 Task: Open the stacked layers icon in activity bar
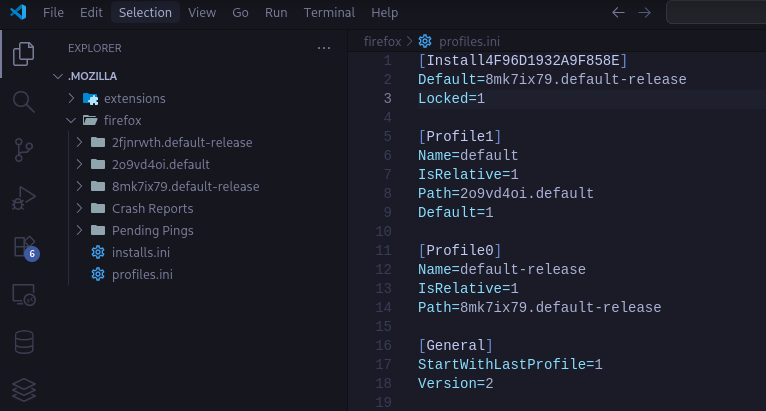coord(23,390)
